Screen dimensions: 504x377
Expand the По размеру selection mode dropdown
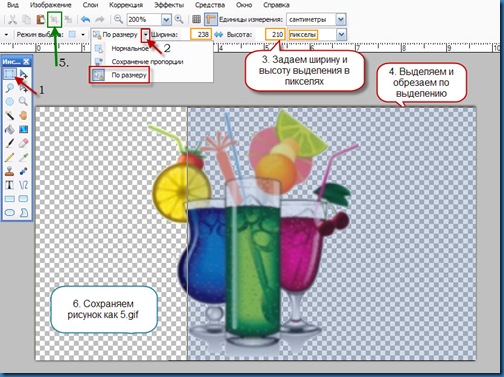[146, 35]
